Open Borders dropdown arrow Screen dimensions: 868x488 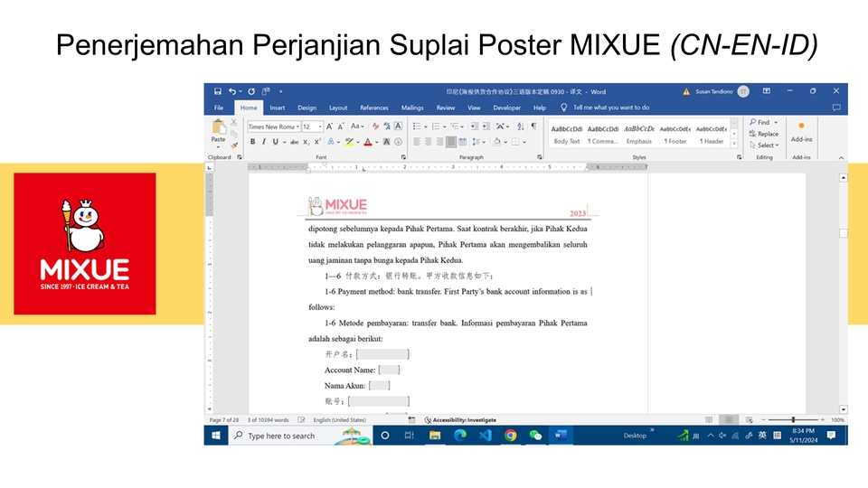pyautogui.click(x=524, y=142)
